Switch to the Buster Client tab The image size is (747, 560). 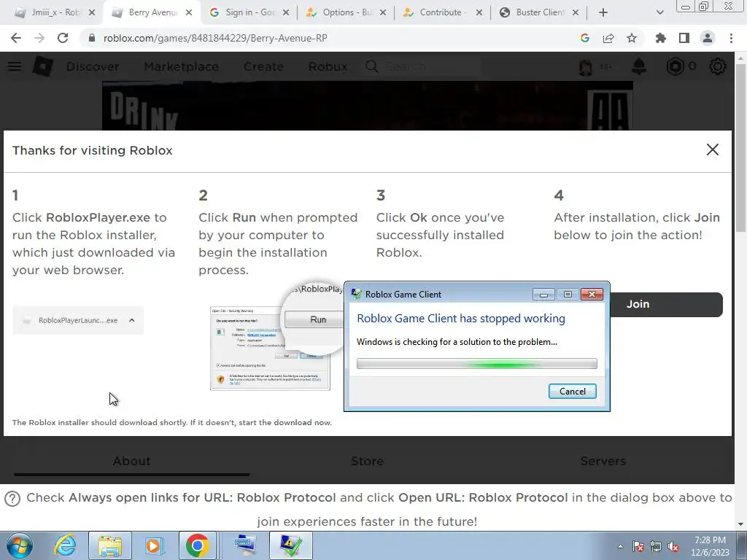[538, 12]
